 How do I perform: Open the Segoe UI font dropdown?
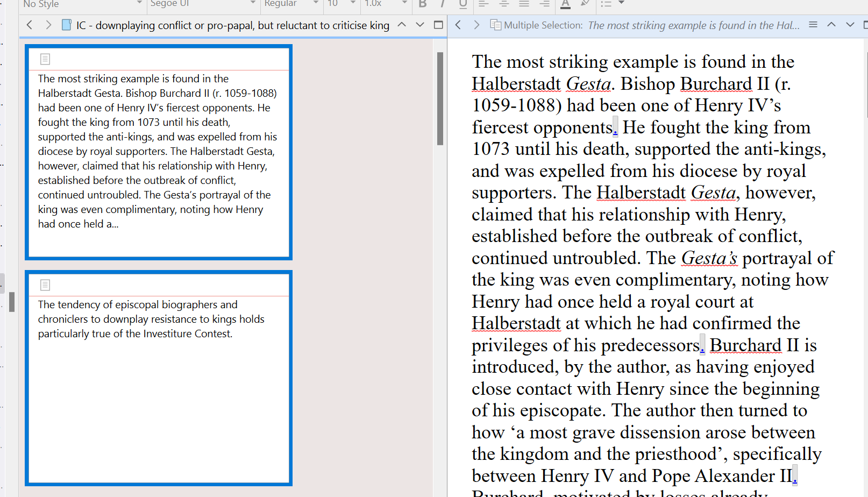point(202,4)
